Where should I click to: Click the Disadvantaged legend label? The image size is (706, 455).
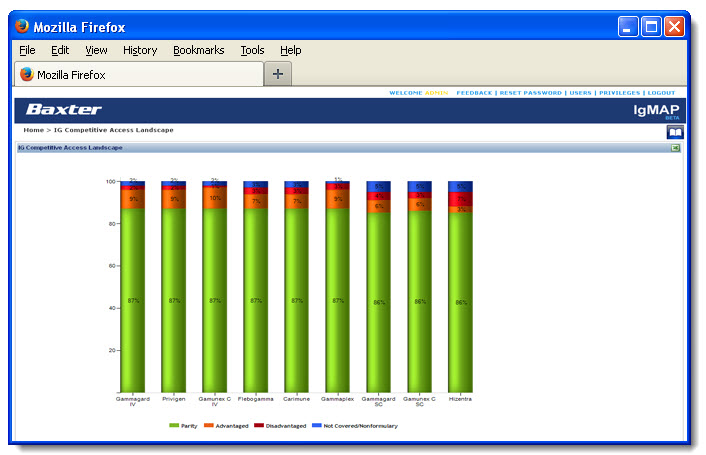pyautogui.click(x=286, y=426)
